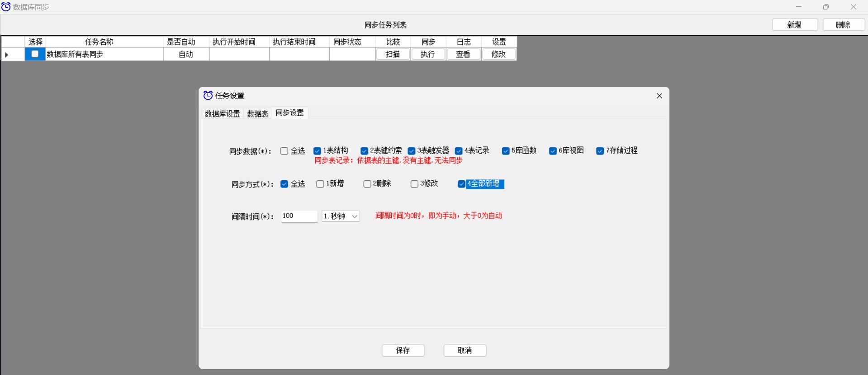
Task: Click the 保存 button
Action: [x=403, y=350]
